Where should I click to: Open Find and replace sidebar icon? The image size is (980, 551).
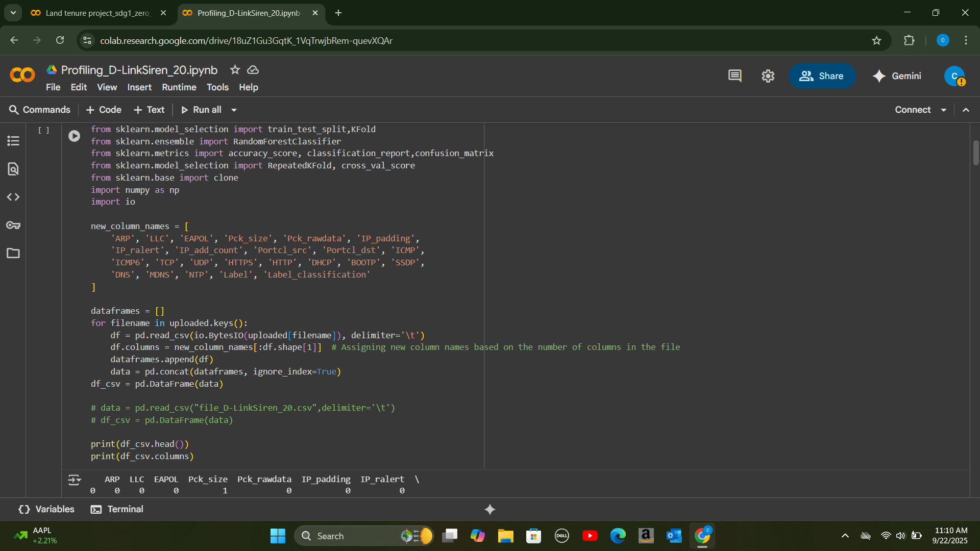pyautogui.click(x=13, y=169)
